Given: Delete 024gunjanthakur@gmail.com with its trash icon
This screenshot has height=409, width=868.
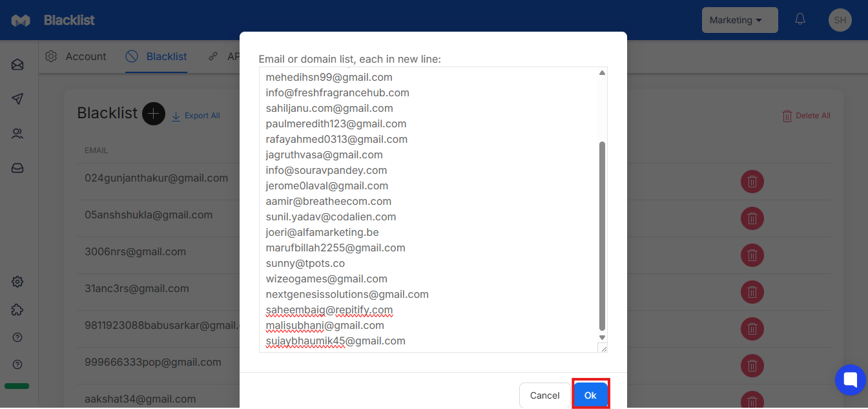Looking at the screenshot, I should pyautogui.click(x=752, y=182).
